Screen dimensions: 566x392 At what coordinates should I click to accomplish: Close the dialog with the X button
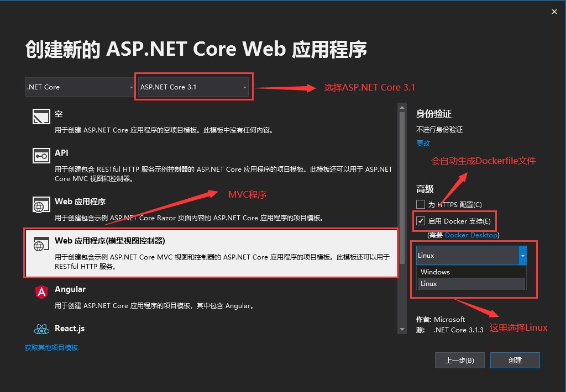[x=554, y=12]
